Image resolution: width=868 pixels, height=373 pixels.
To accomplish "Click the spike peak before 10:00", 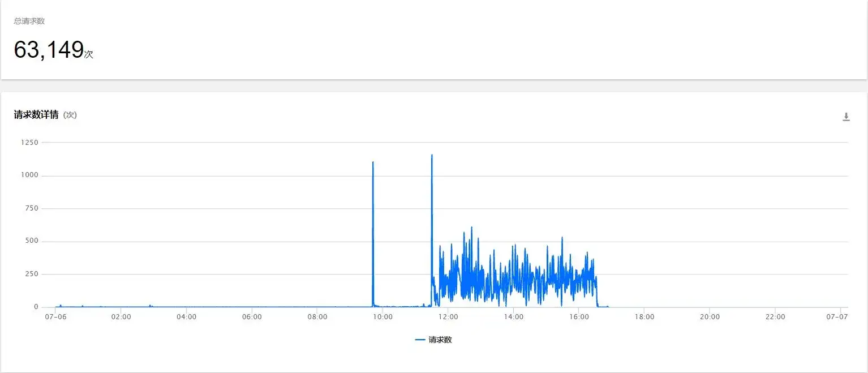I will tap(373, 163).
